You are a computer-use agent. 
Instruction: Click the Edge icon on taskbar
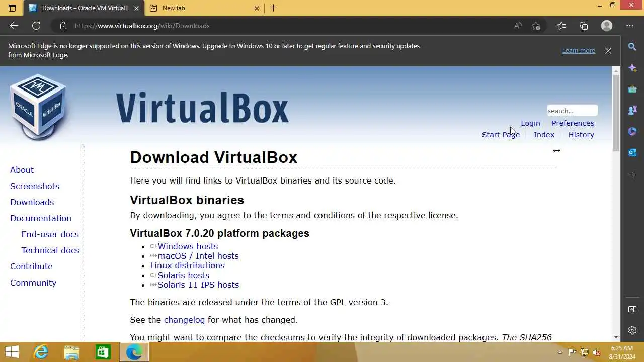tap(134, 352)
